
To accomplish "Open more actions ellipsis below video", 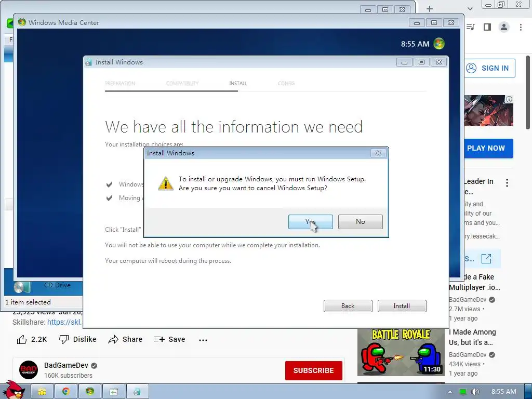I will click(203, 340).
